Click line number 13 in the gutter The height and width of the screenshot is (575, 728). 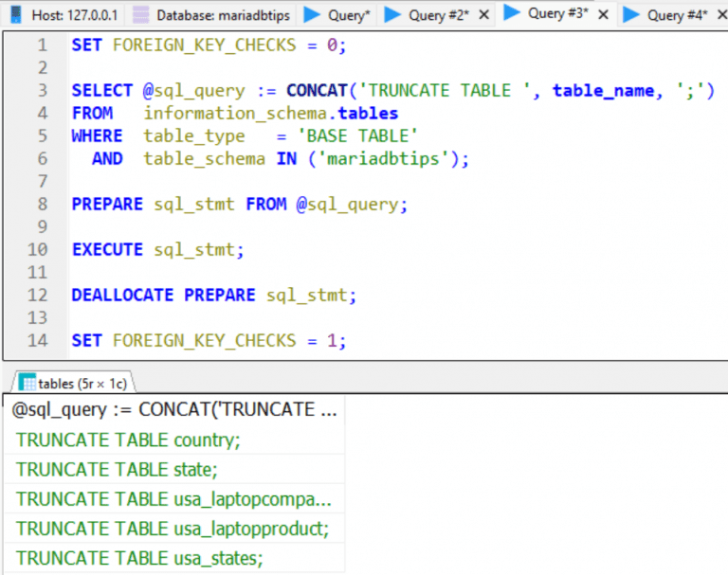coord(37,317)
